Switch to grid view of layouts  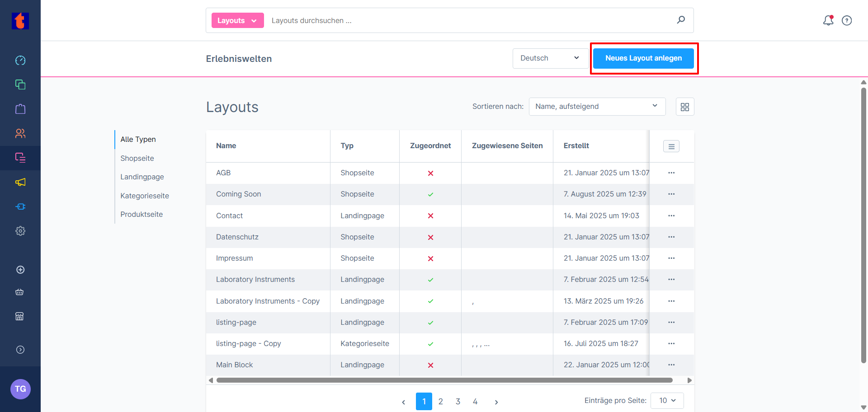tap(685, 107)
